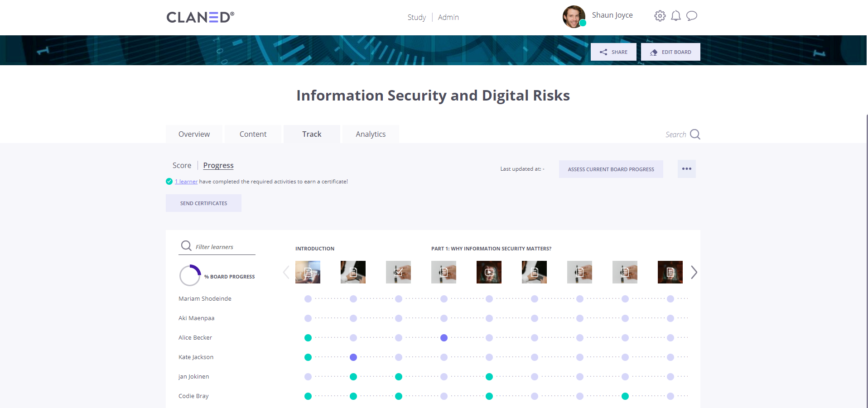Select the Track tab
The height and width of the screenshot is (408, 868).
point(312,134)
